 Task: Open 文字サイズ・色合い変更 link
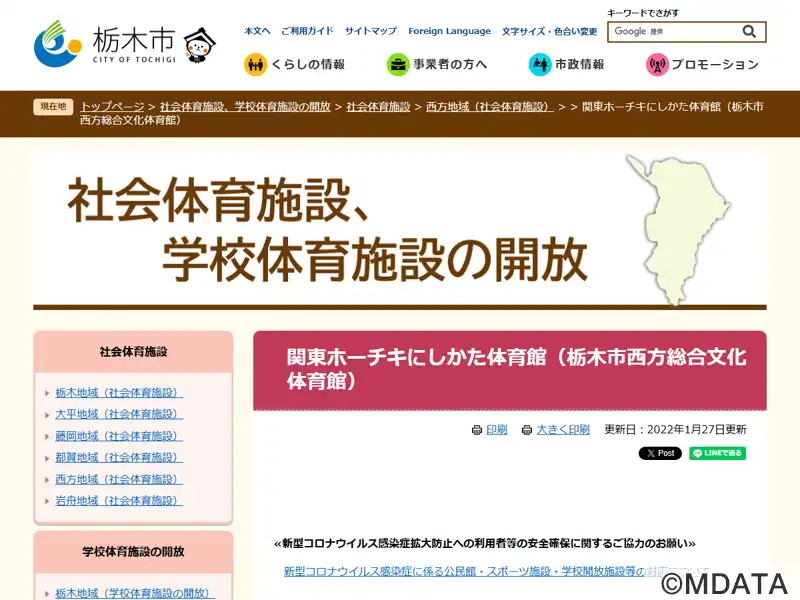(x=549, y=31)
